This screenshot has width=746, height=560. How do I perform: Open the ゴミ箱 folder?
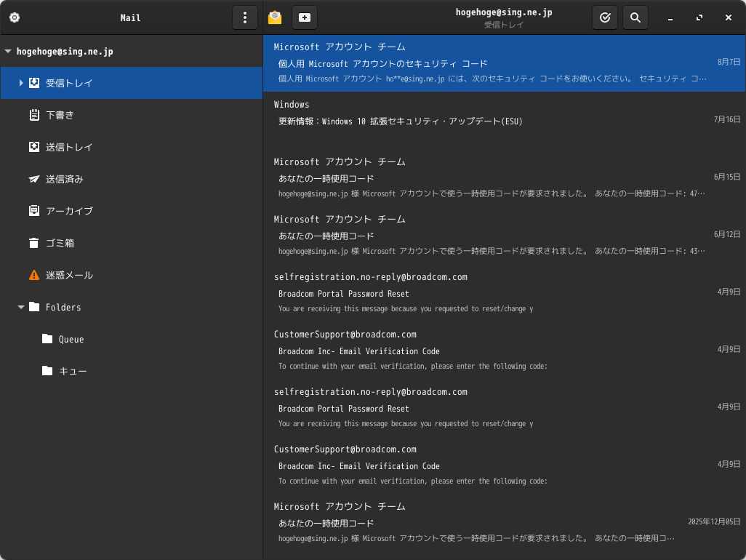132,243
